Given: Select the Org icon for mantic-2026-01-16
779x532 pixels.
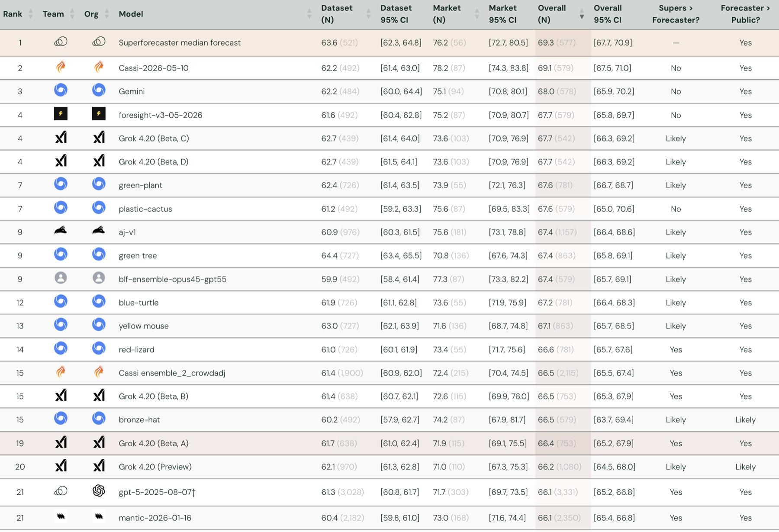Looking at the screenshot, I should [x=99, y=516].
